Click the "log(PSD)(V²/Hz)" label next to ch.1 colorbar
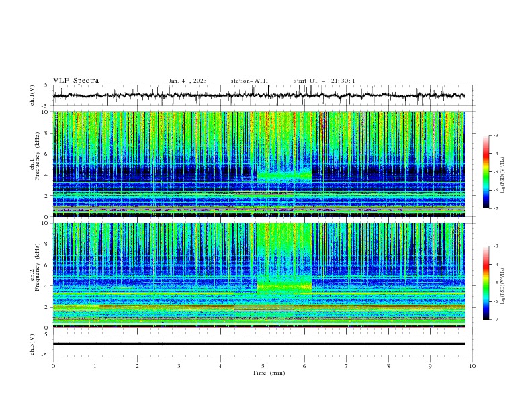Viewport: 532px width, 411px height. coord(503,175)
